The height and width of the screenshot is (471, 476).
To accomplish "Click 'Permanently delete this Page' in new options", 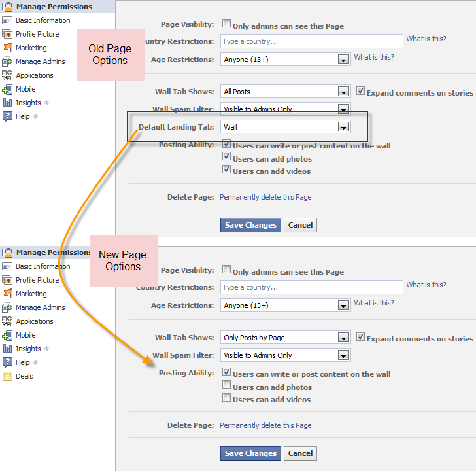I will point(265,425).
